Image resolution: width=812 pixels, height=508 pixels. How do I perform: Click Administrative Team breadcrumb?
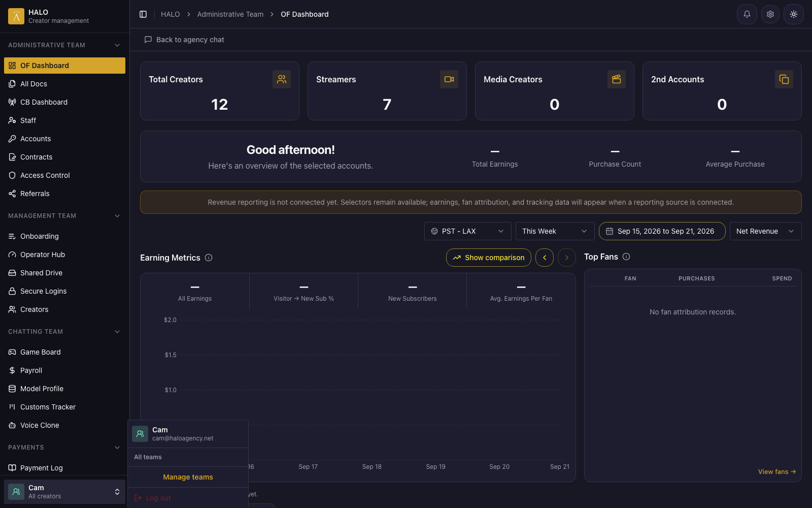pos(230,14)
